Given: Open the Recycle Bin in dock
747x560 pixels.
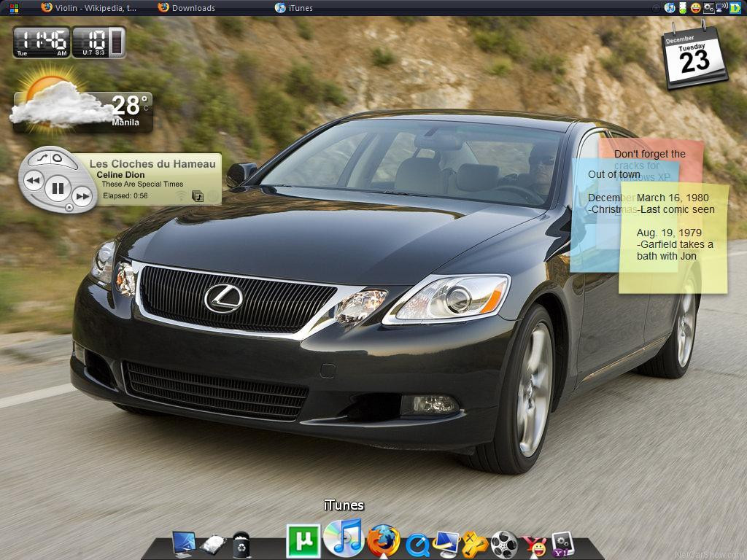Looking at the screenshot, I should click(x=241, y=544).
